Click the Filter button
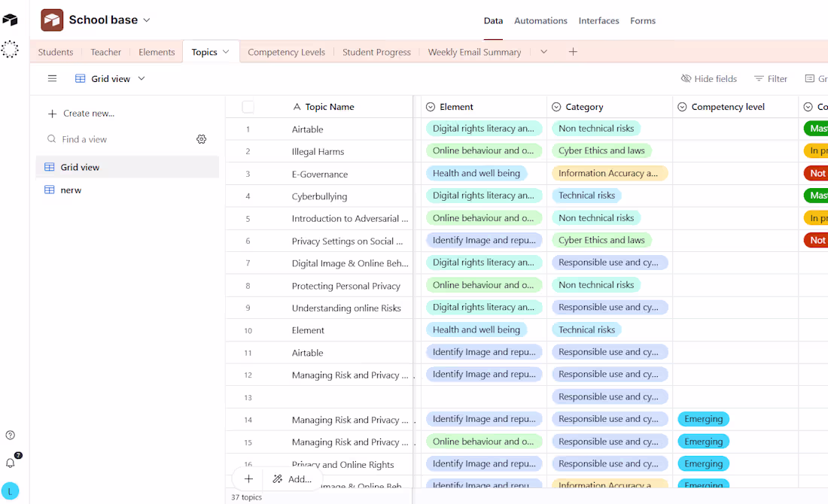The image size is (828, 504). [771, 78]
